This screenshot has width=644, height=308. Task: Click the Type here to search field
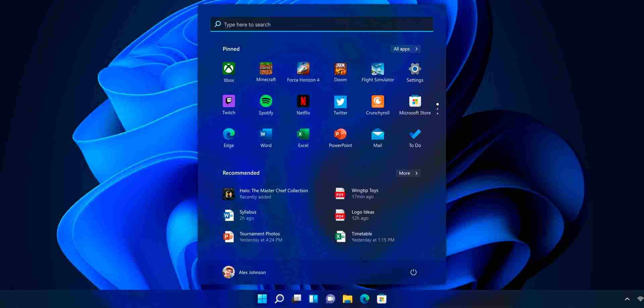[x=322, y=24]
